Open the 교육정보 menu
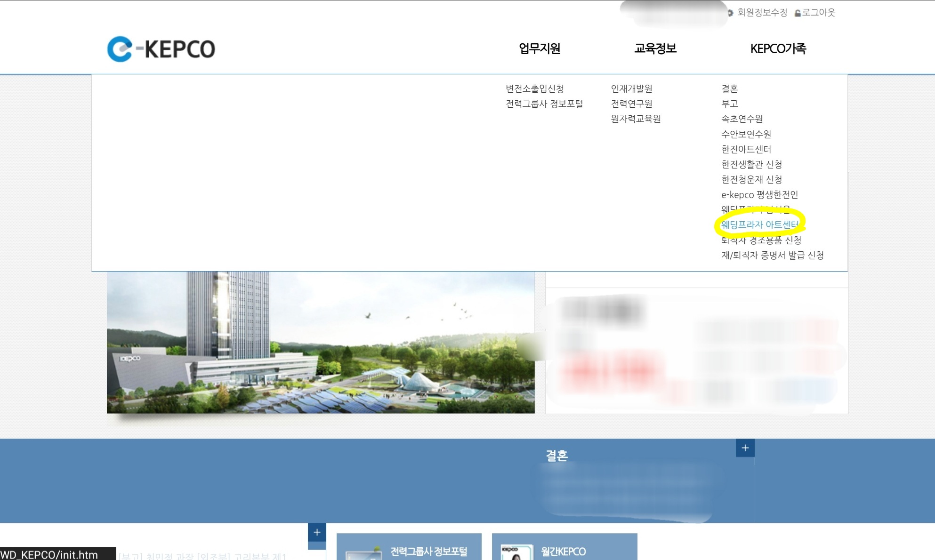Screen dimensions: 935x560 655,48
